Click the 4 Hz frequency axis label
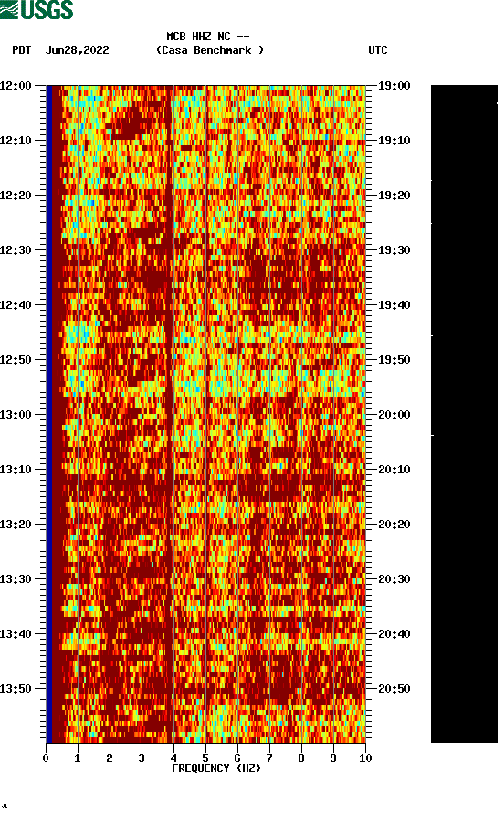Viewport: 504px width, 816px height. pos(173,758)
